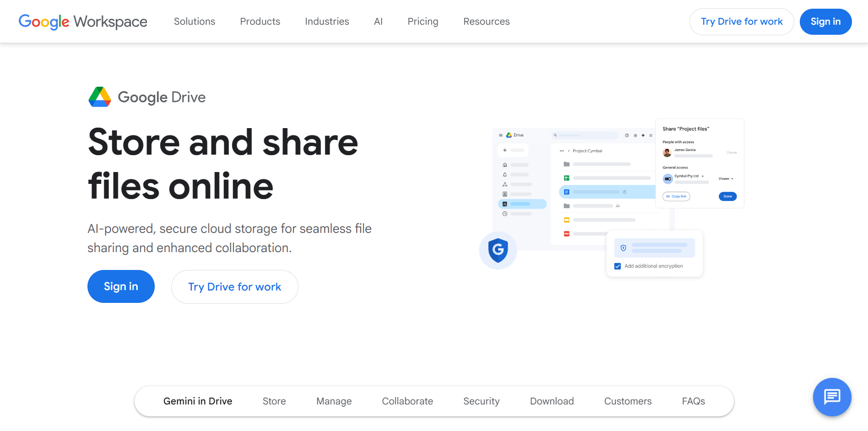Image resolution: width=868 pixels, height=431 pixels.
Task: Jump to the Download section tab
Action: (x=552, y=401)
